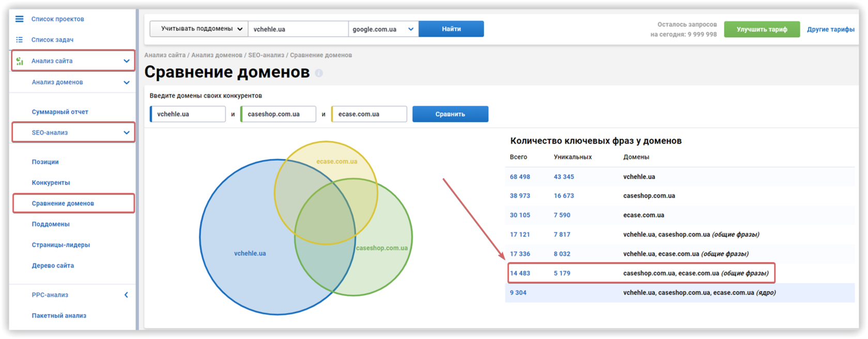Click the Анализ доменов breadcrumb
Image resolution: width=868 pixels, height=339 pixels.
pyautogui.click(x=216, y=55)
